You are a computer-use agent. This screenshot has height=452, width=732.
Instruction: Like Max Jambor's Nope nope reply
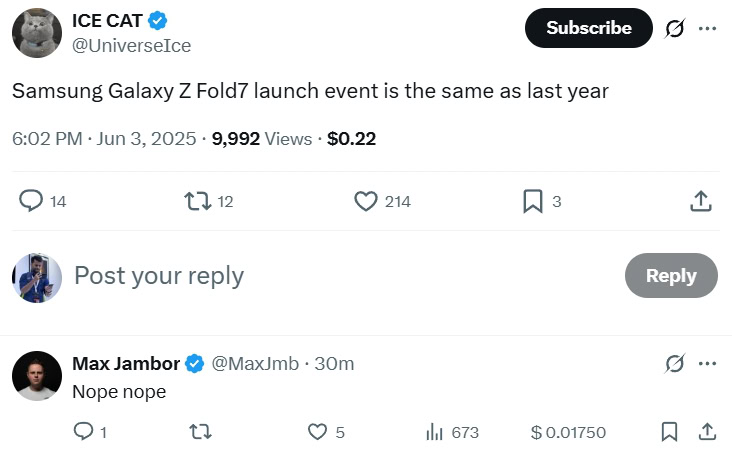click(317, 432)
